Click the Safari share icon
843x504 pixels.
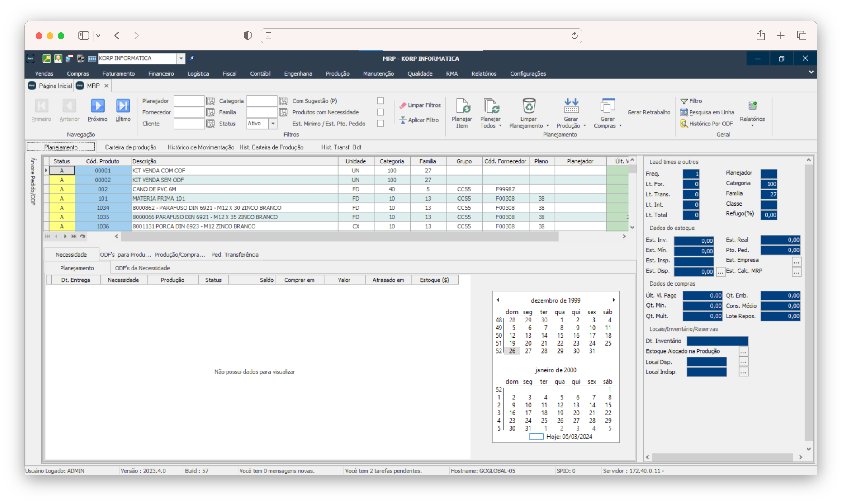click(x=761, y=35)
